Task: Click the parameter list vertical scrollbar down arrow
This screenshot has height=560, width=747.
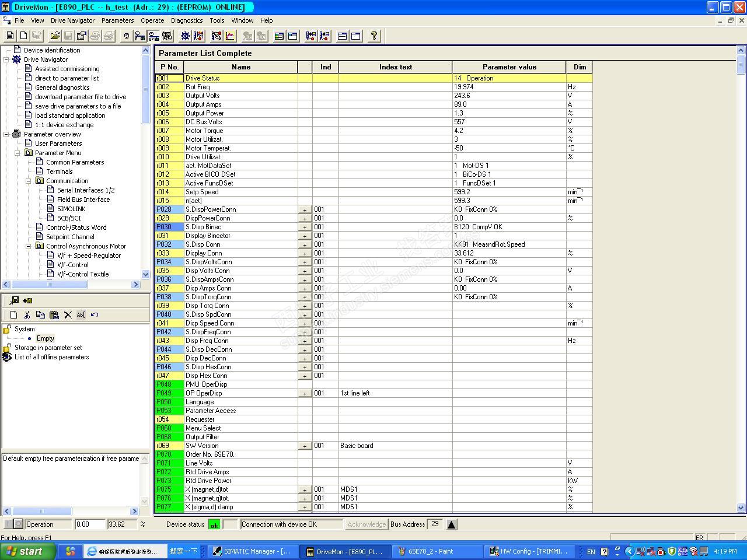Action: coord(741,508)
